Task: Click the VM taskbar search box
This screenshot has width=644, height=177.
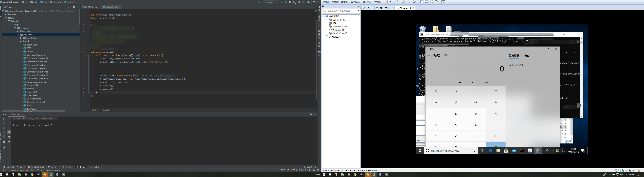Action: click(451, 151)
